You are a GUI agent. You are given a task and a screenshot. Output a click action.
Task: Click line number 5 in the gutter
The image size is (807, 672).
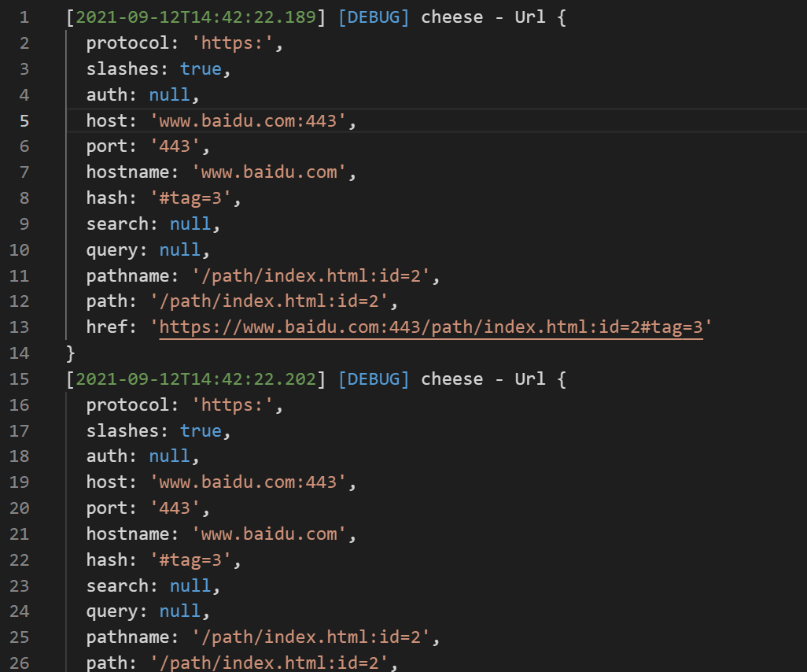tap(24, 121)
